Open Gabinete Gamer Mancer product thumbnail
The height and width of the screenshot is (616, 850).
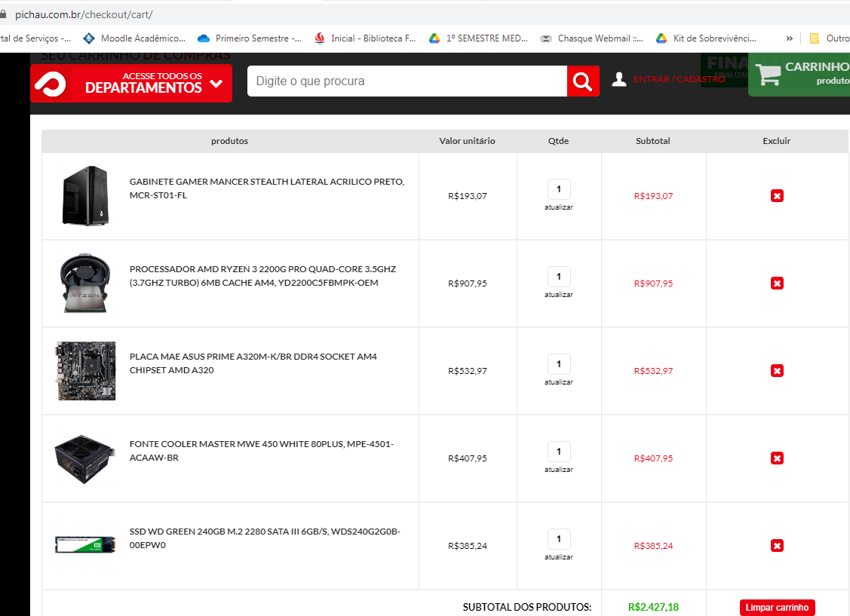(86, 195)
